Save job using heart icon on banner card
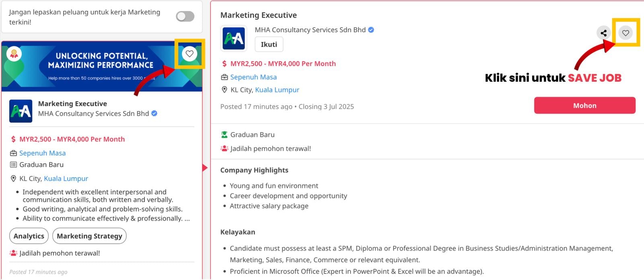This screenshot has width=644, height=280. coord(190,54)
